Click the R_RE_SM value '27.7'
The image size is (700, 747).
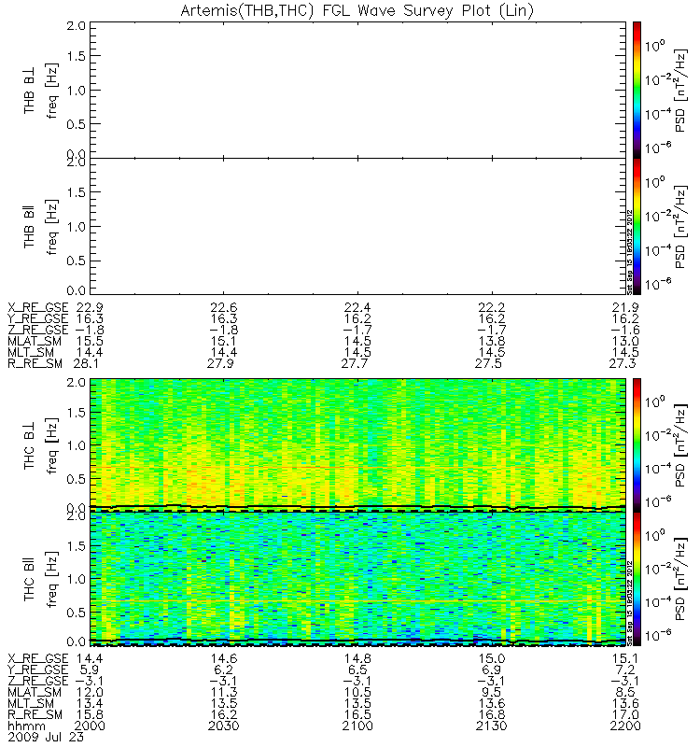(355, 363)
